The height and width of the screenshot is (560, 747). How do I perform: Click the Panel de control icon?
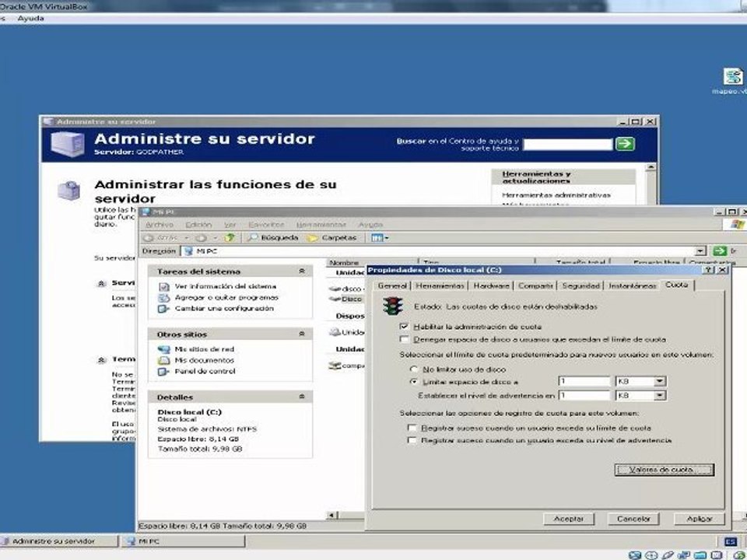click(x=164, y=371)
